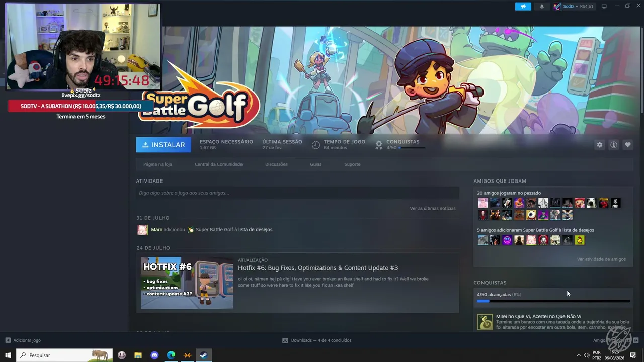This screenshot has height=362, width=644.
Task: Open the 'Mirei no Que Vi' achievement icon
Action: pos(485,322)
